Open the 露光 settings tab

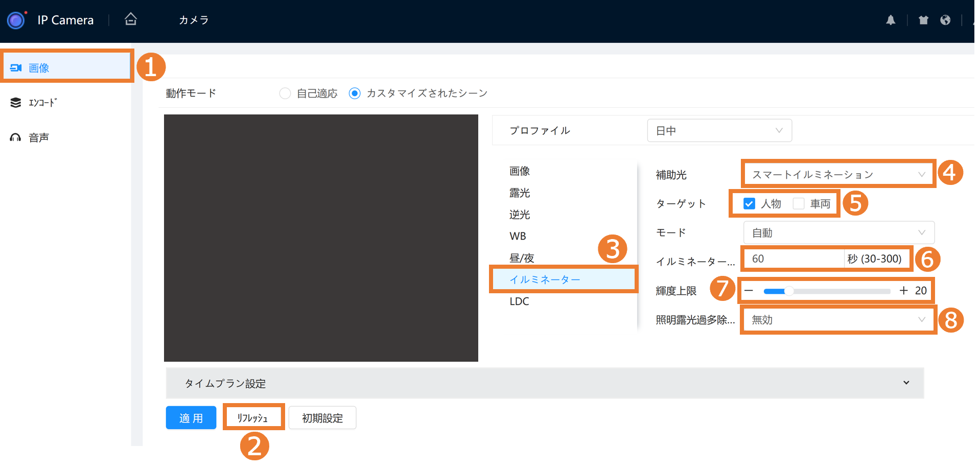coord(520,193)
